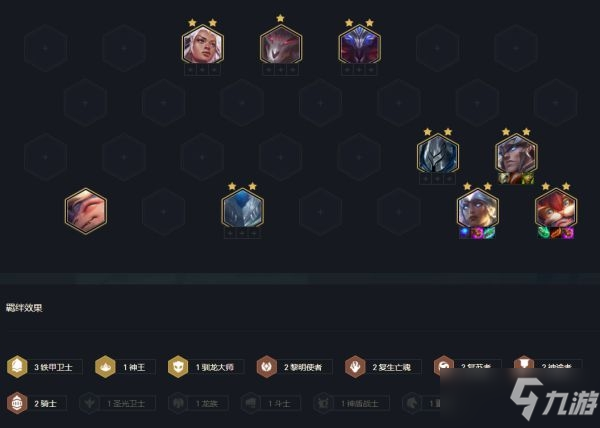Click the 九游 watermark logo
This screenshot has width=600, height=428.
pyautogui.click(x=554, y=399)
